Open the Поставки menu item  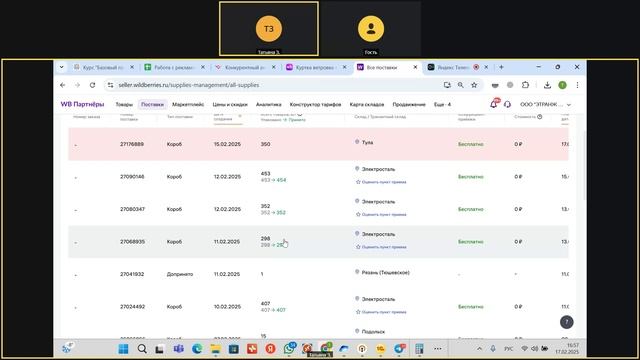[x=152, y=104]
